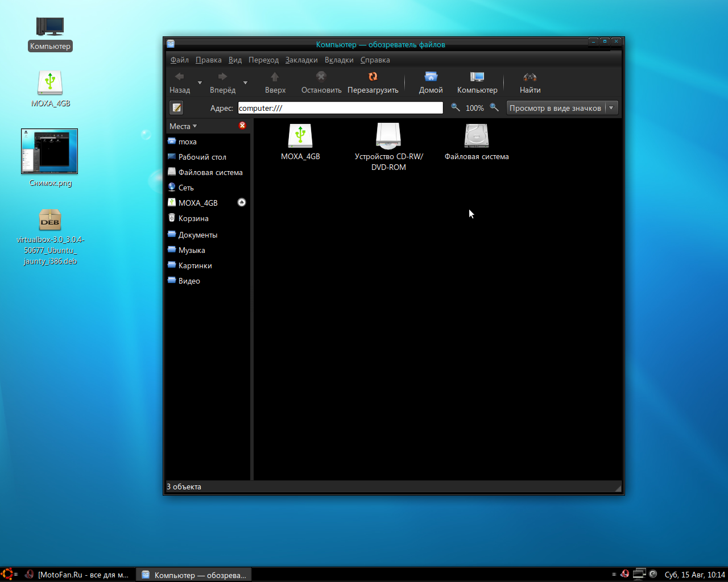Reload with the Перезагрузить icon
728x582 pixels.
click(373, 77)
